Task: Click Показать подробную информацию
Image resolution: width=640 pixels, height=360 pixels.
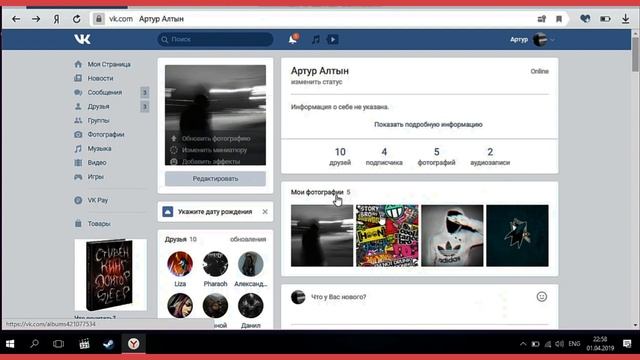Action: point(428,124)
